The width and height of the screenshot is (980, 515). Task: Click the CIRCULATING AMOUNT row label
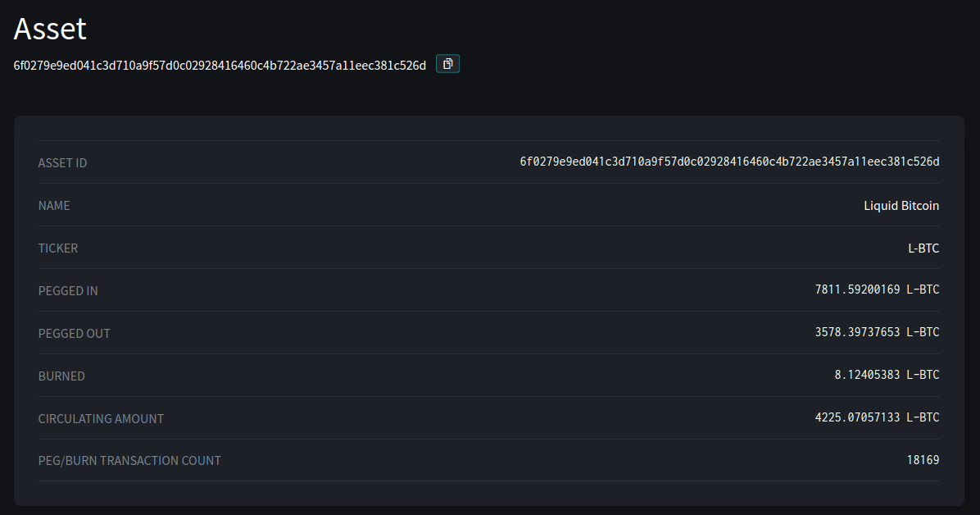(x=101, y=419)
